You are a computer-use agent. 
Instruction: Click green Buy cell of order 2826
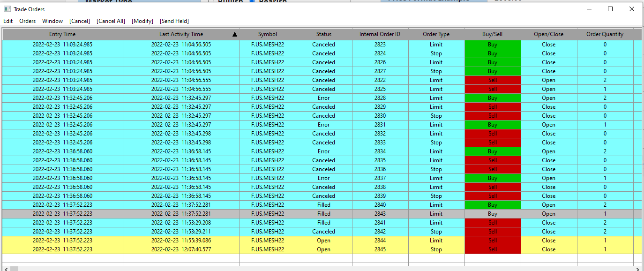[x=493, y=62]
